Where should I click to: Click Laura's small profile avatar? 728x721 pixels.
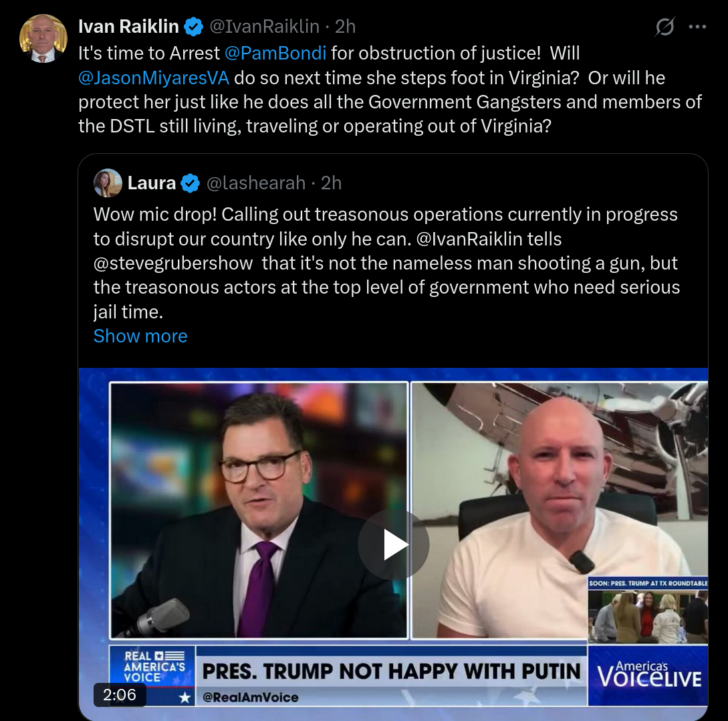click(x=108, y=183)
